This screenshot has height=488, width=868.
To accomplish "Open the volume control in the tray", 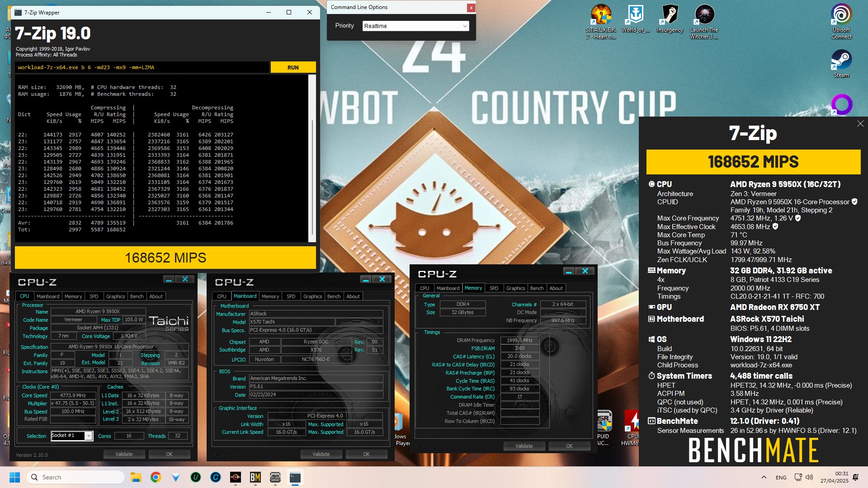I will (809, 477).
